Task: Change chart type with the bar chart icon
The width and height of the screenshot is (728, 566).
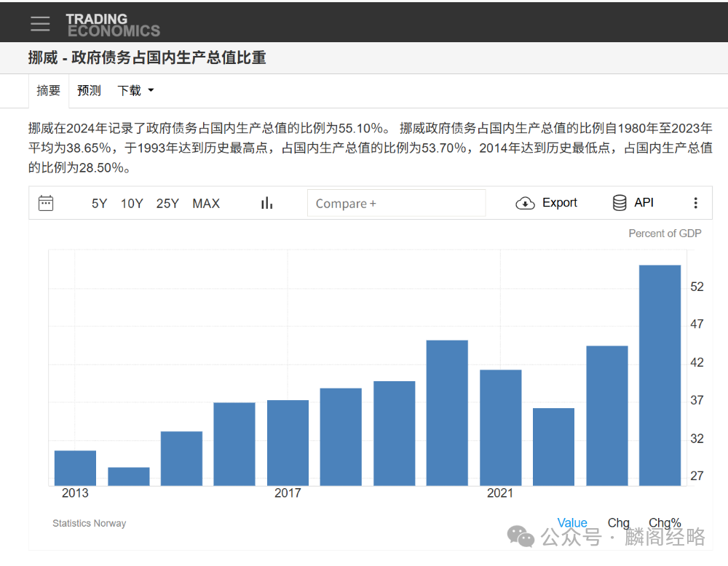Action: coord(266,203)
